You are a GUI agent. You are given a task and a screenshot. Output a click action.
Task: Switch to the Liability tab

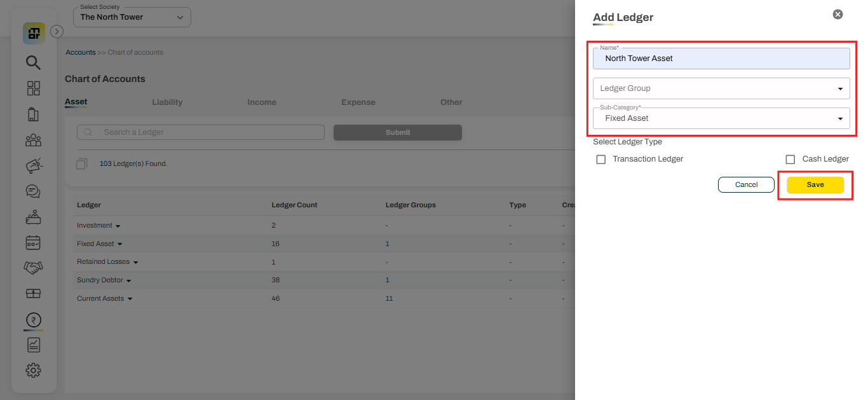[x=167, y=102]
